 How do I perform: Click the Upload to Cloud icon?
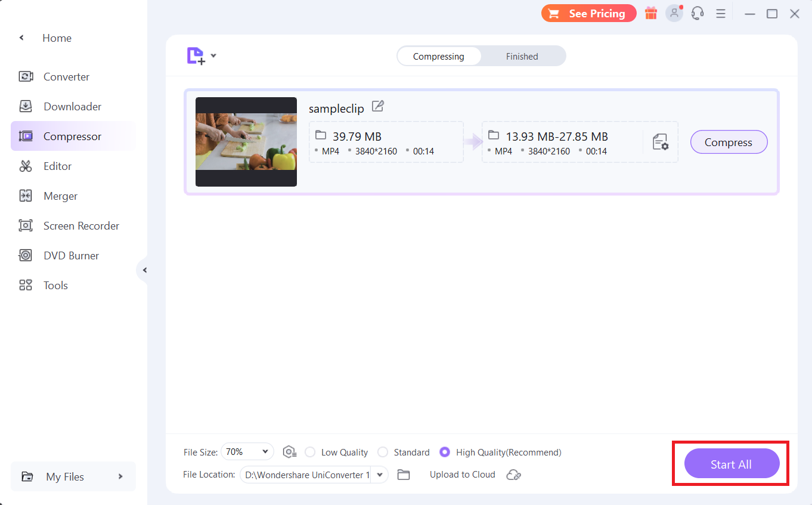[513, 475]
